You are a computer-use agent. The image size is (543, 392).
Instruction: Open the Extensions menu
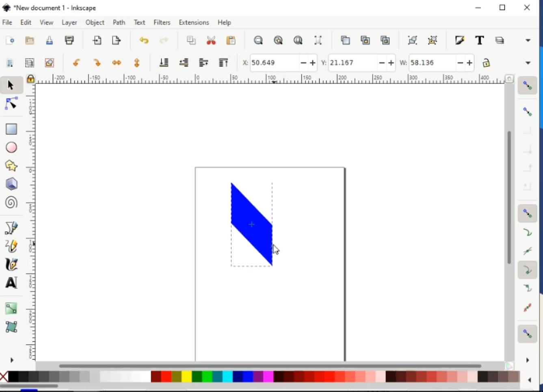tap(194, 23)
